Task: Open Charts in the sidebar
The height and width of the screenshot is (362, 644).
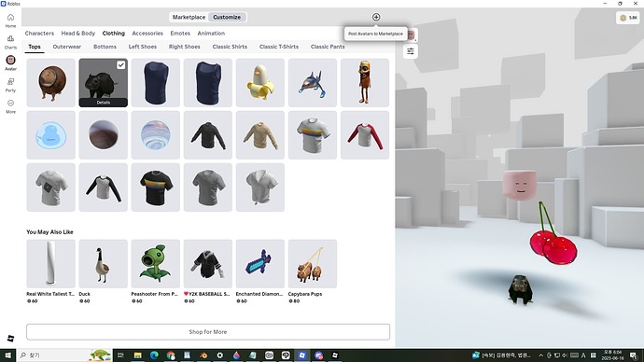Action: (10, 41)
